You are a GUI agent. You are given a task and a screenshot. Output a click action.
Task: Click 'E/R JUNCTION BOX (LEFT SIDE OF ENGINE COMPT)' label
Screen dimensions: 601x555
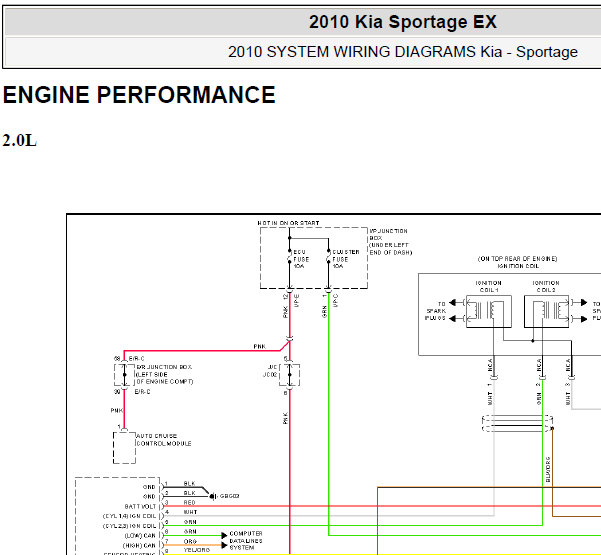(x=165, y=374)
